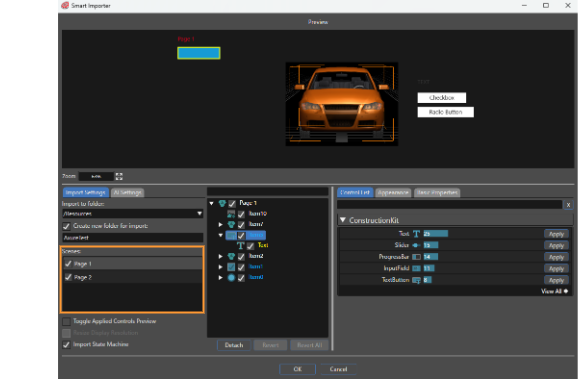The width and height of the screenshot is (578, 379).
Task: Click the new folder name input field
Action: pos(133,238)
